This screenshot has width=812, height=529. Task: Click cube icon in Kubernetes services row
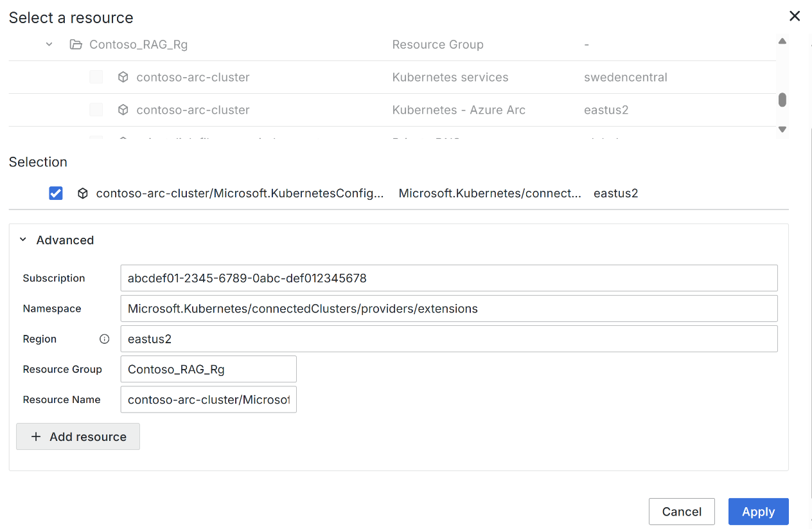click(123, 77)
